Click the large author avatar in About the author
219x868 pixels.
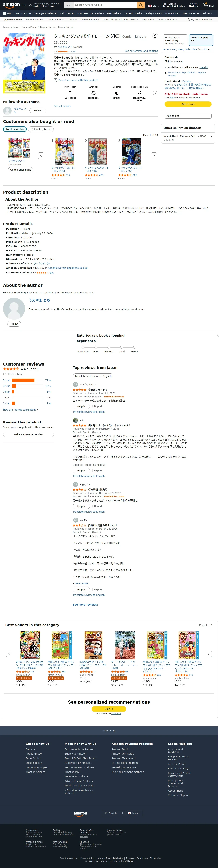(x=14, y=309)
